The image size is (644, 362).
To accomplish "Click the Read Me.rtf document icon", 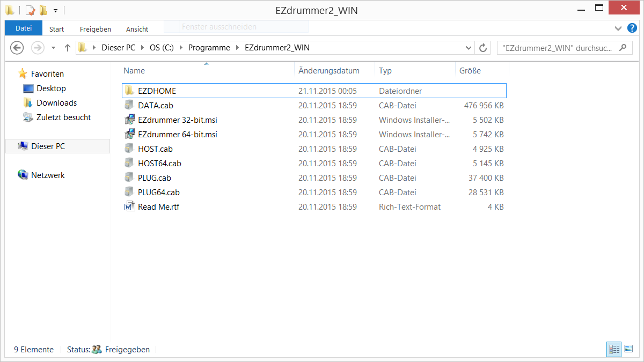I will click(129, 207).
